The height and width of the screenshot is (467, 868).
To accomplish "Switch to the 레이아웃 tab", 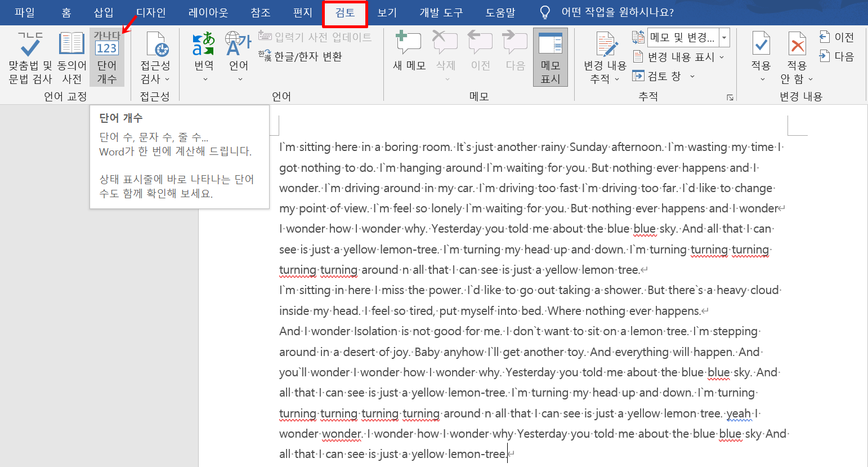I will pyautogui.click(x=208, y=12).
